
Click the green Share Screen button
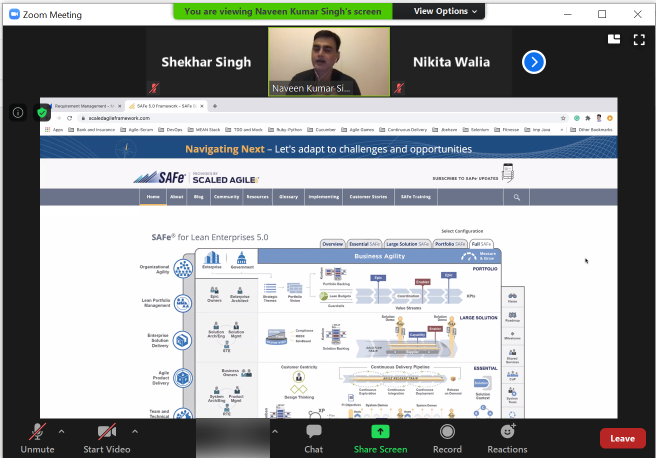(380, 438)
